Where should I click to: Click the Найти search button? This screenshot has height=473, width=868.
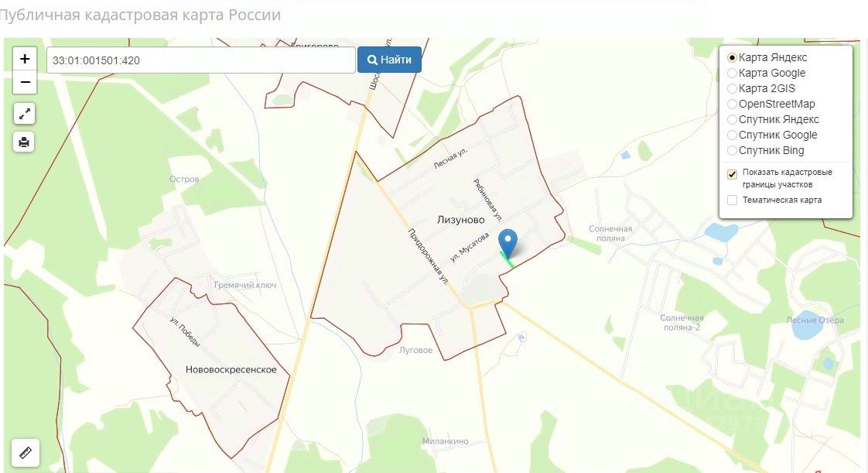[389, 60]
